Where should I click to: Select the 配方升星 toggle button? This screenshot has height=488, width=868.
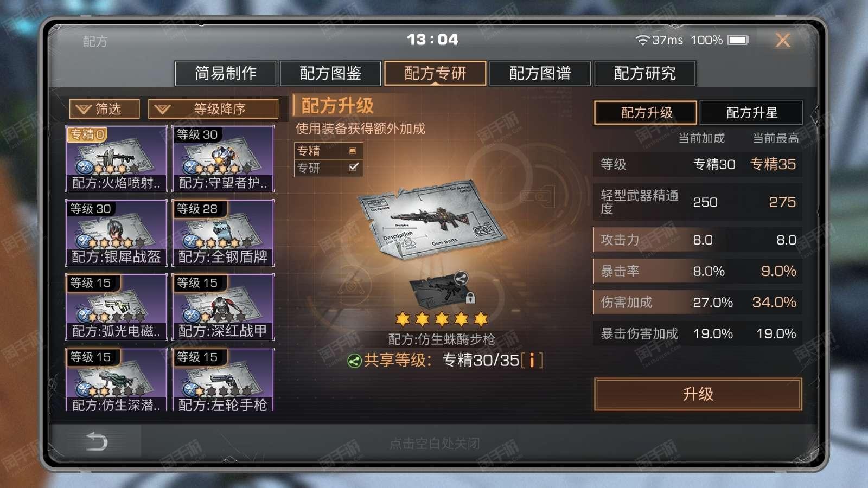tap(751, 113)
